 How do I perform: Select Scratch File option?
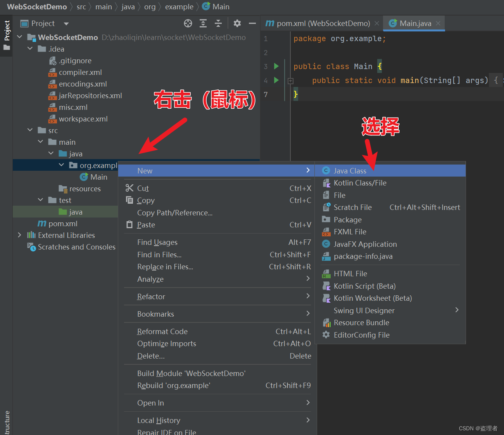pos(390,208)
